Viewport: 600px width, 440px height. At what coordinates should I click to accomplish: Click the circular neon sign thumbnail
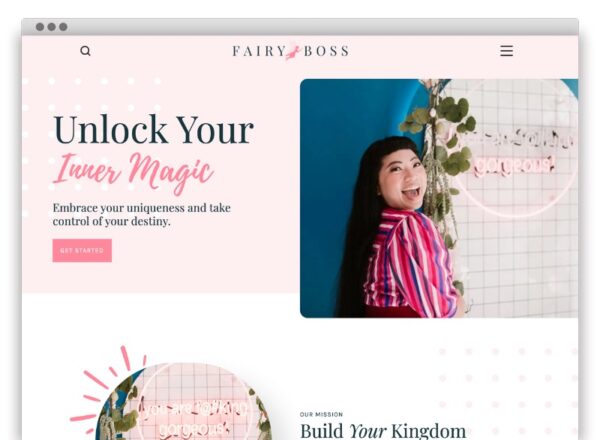(x=184, y=401)
